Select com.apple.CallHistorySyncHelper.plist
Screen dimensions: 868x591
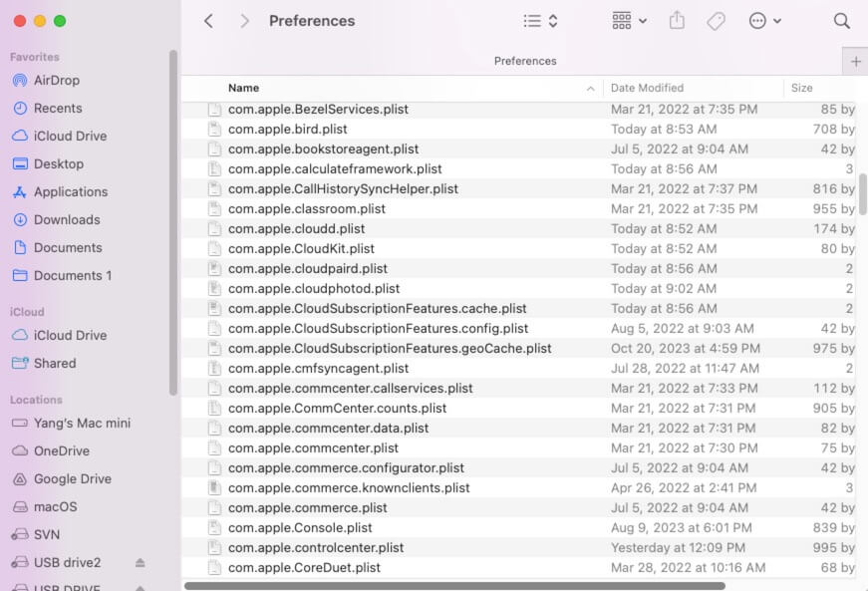343,189
